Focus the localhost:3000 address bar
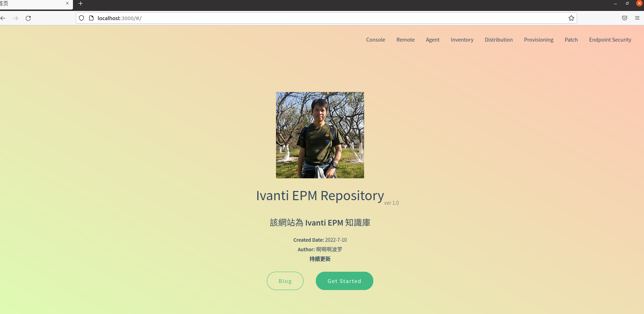Screen dimensions: 644x314 [326, 18]
